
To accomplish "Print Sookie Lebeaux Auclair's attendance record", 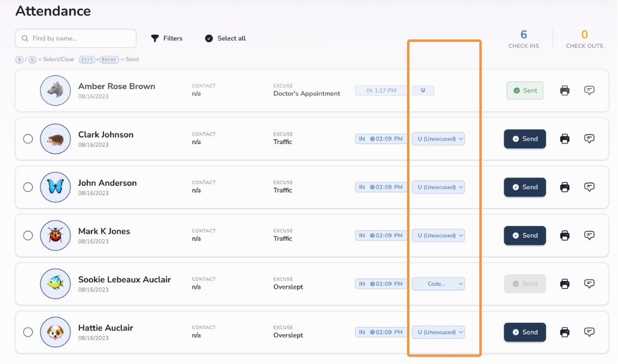I will 565,284.
